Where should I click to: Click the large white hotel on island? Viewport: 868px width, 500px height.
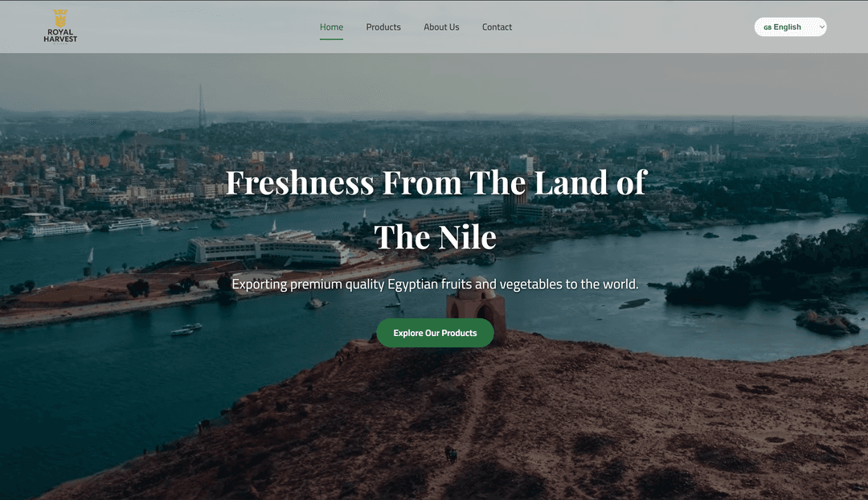(x=269, y=248)
